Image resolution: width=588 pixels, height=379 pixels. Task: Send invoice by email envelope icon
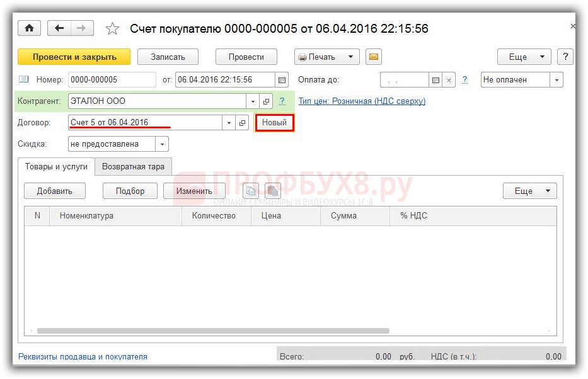(x=374, y=57)
